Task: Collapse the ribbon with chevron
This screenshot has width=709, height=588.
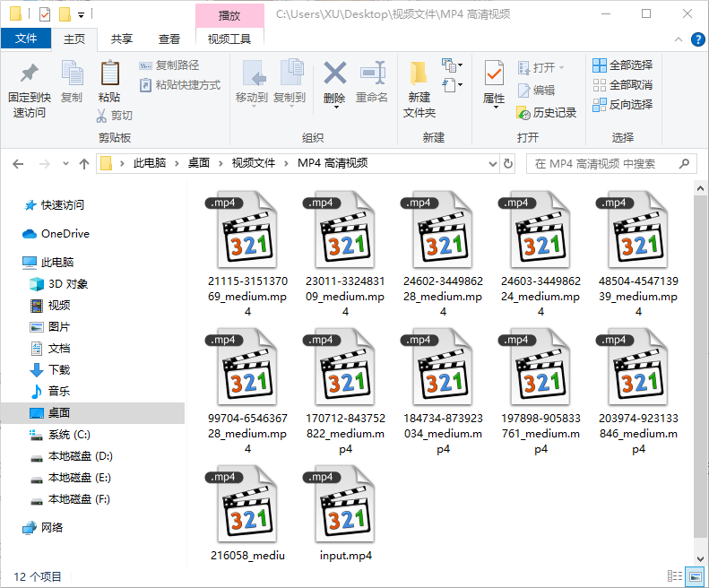Action: coord(679,39)
